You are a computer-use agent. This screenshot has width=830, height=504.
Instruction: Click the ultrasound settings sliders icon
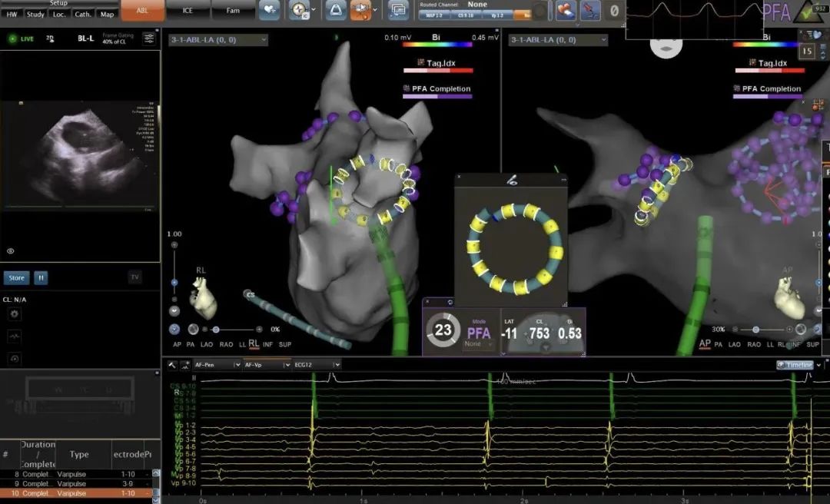(148, 38)
